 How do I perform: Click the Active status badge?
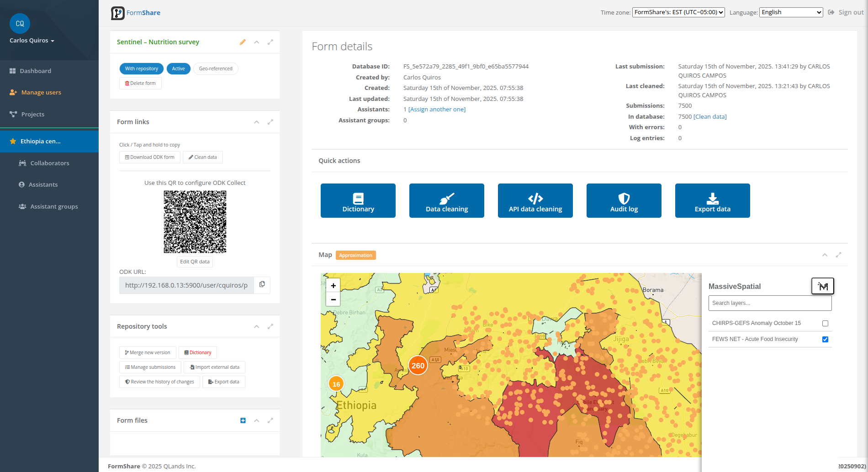click(x=179, y=68)
